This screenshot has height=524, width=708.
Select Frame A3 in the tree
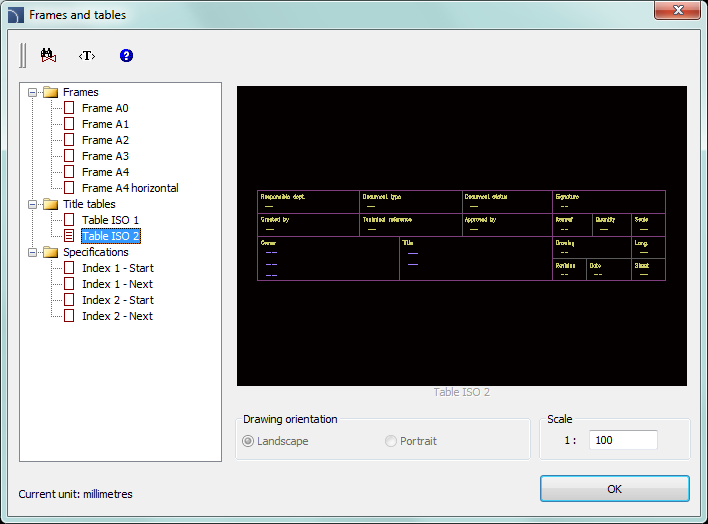coord(105,156)
